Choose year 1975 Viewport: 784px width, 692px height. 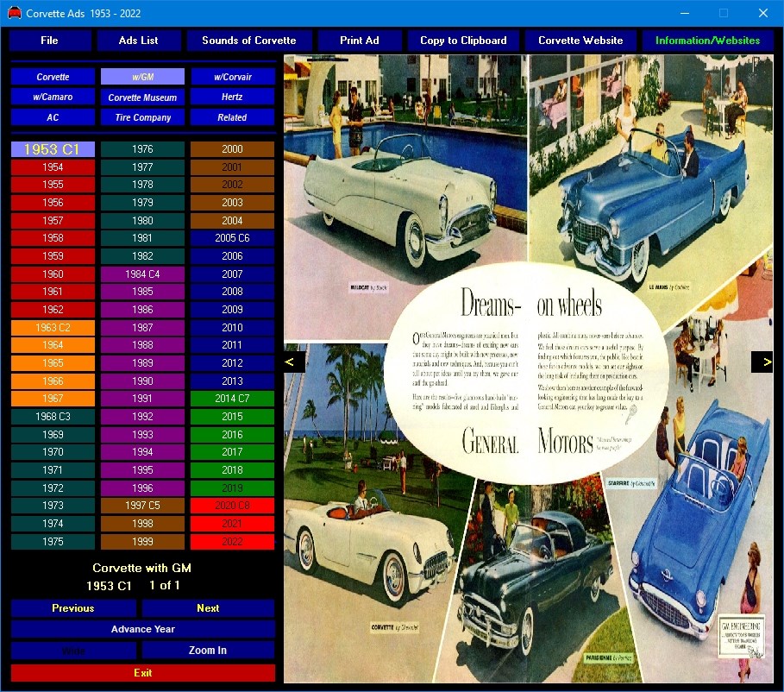pos(53,541)
